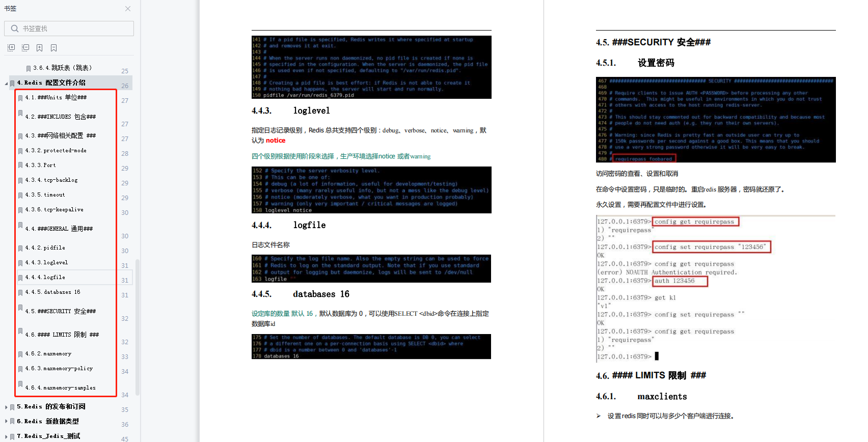Click the delete bookmark icon
The image size is (868, 442).
click(x=54, y=48)
